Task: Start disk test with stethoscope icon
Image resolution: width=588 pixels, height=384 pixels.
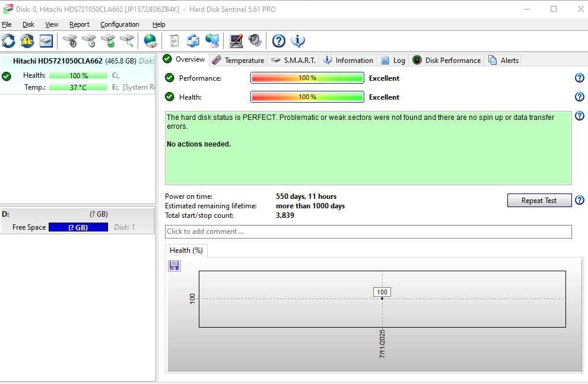Action: coord(70,41)
